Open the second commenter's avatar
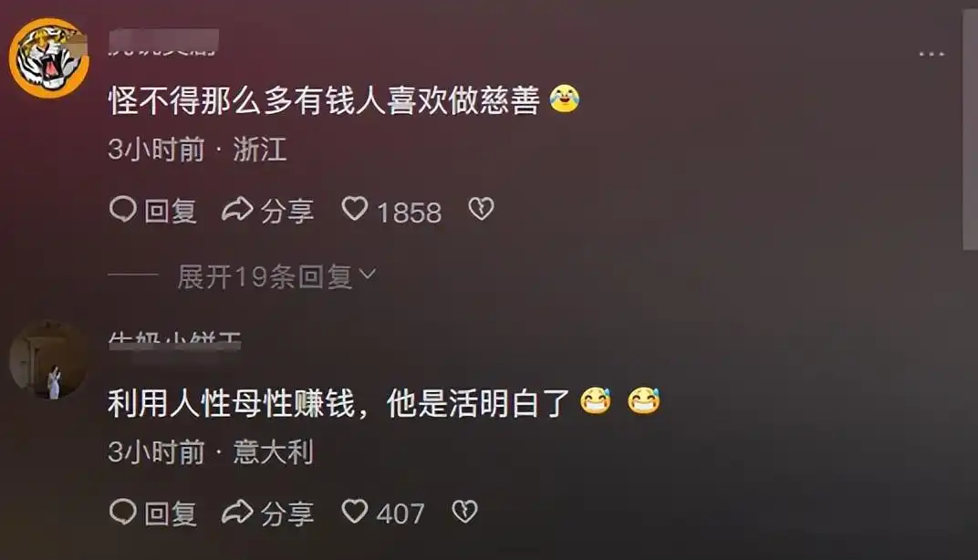Image resolution: width=978 pixels, height=560 pixels. click(x=48, y=360)
